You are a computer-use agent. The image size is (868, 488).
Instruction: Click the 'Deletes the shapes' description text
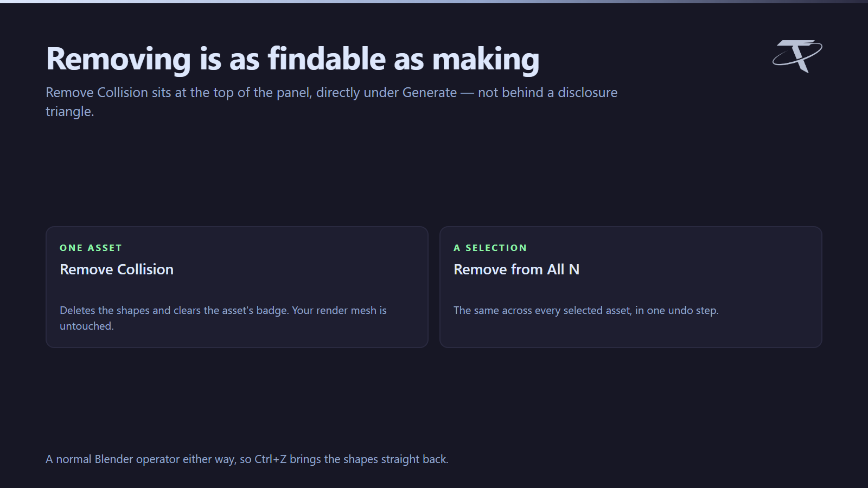tap(223, 318)
